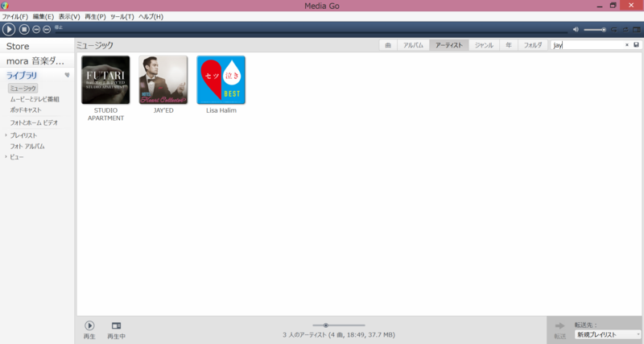Clear the search text with the x
Viewport: 644px width, 344px height.
pos(627,45)
